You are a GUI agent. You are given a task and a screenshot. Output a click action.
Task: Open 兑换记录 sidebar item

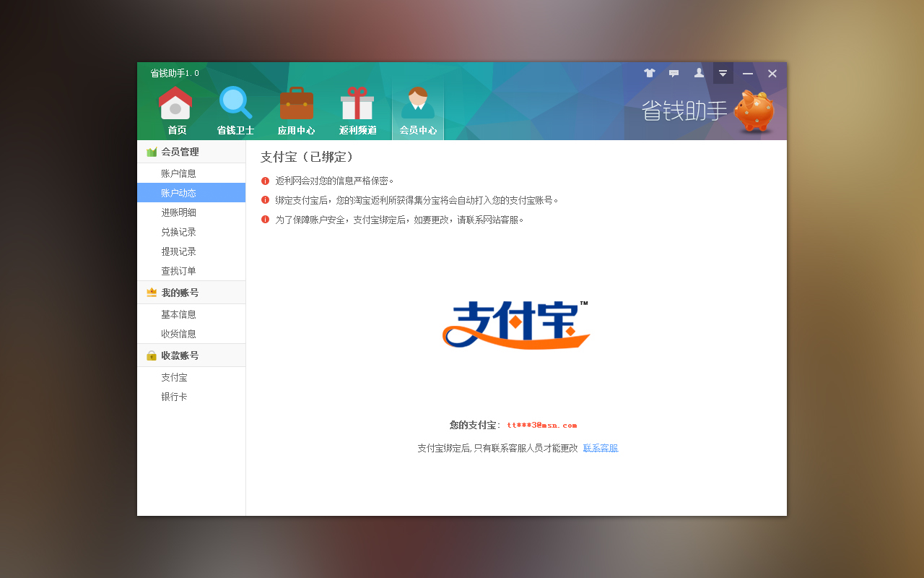191,232
